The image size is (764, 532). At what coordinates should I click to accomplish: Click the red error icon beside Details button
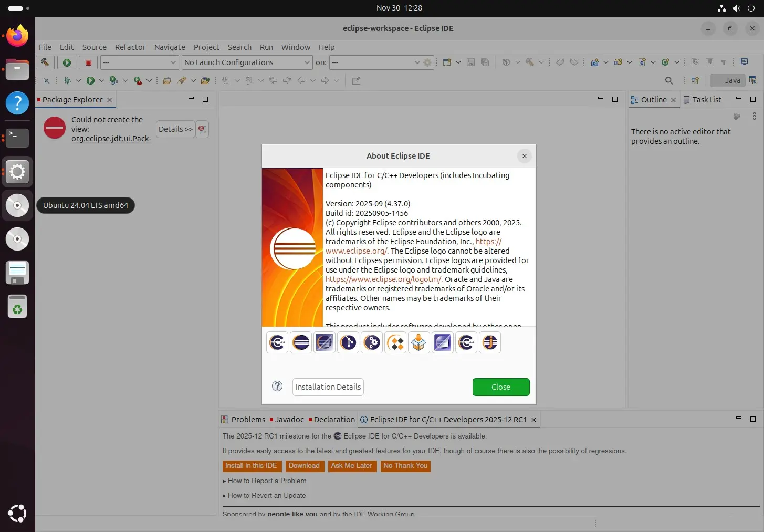tap(202, 129)
